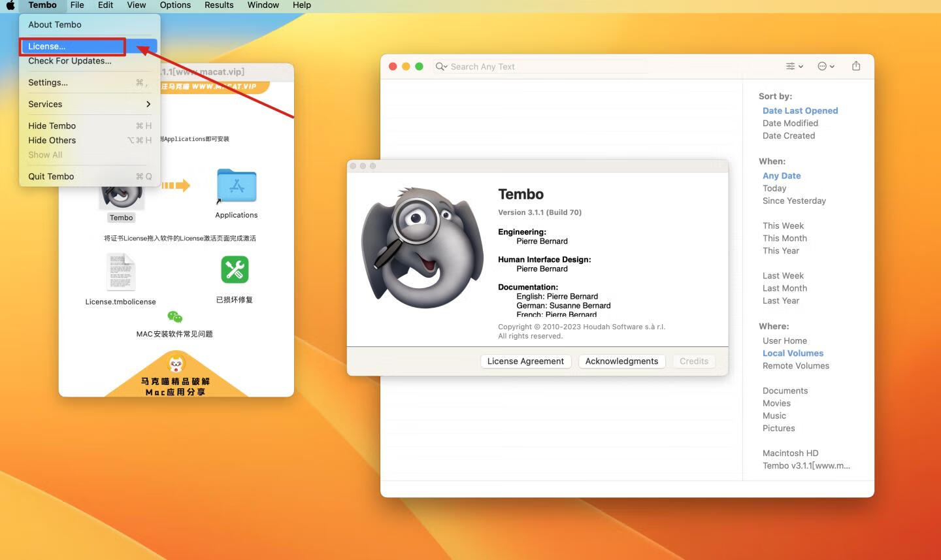Click the License Agreement button
This screenshot has height=560, width=941.
point(525,361)
